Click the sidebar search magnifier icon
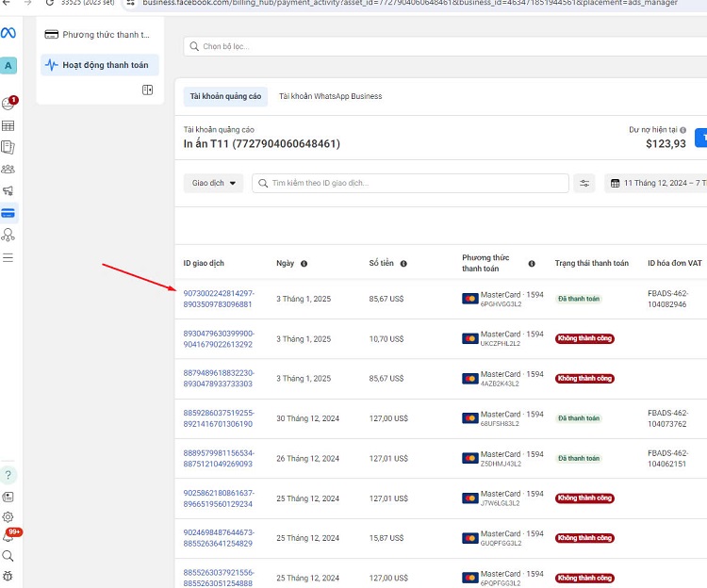The height and width of the screenshot is (588, 707). [x=8, y=556]
